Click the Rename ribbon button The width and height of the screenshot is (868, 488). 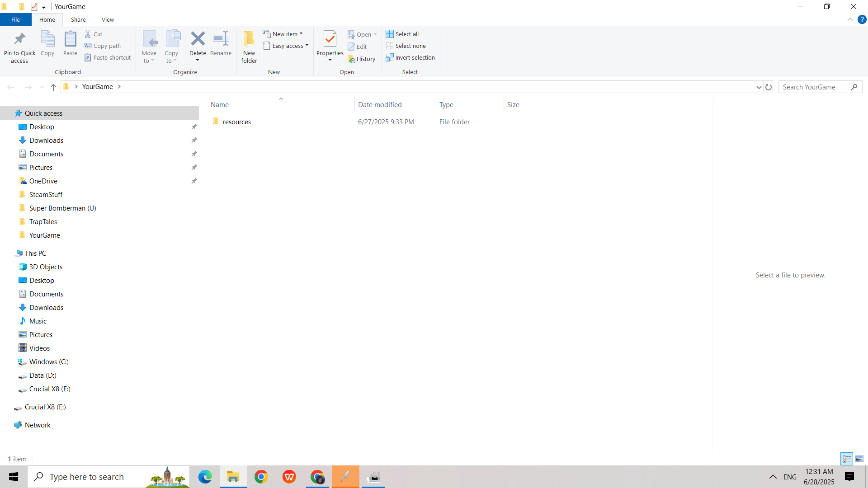(x=221, y=43)
